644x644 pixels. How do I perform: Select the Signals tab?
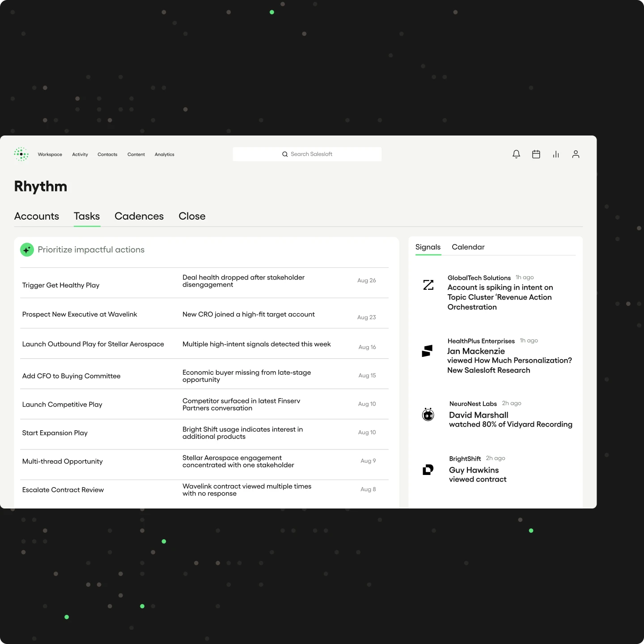[x=428, y=247]
